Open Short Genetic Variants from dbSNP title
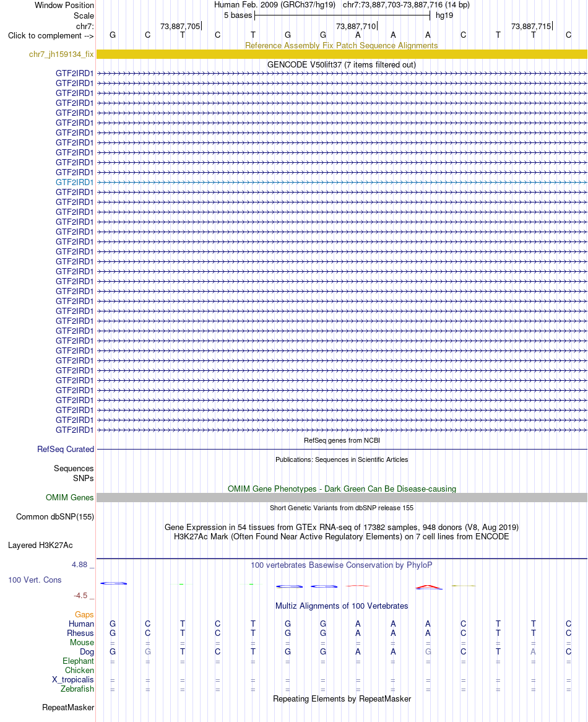 click(x=342, y=508)
